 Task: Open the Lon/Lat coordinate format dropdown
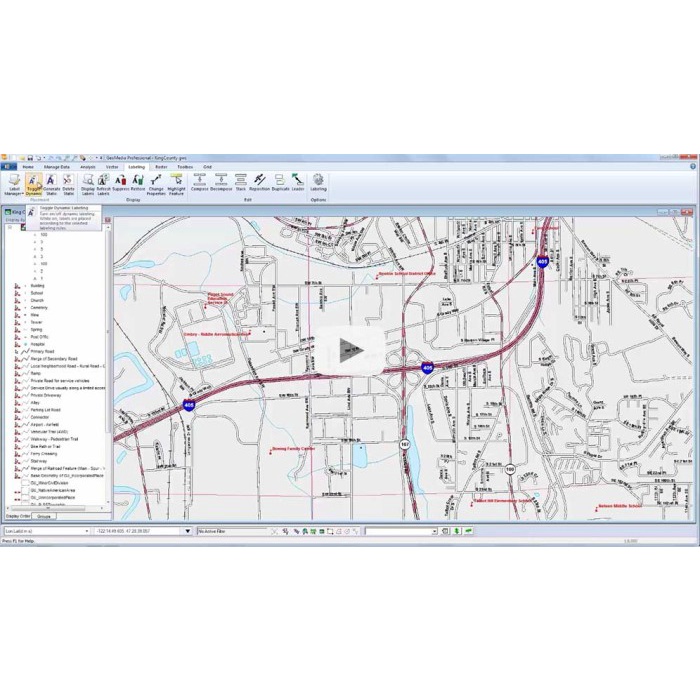pos(87,531)
